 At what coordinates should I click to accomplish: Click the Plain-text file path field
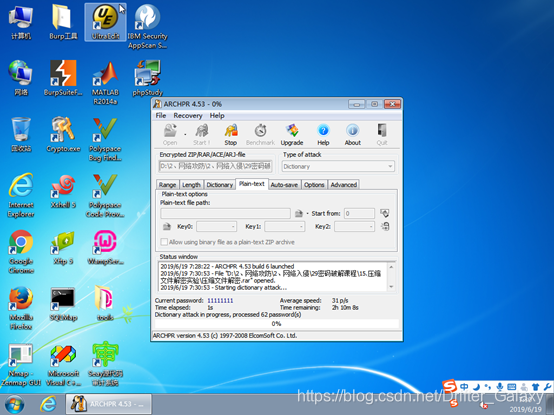coord(225,213)
